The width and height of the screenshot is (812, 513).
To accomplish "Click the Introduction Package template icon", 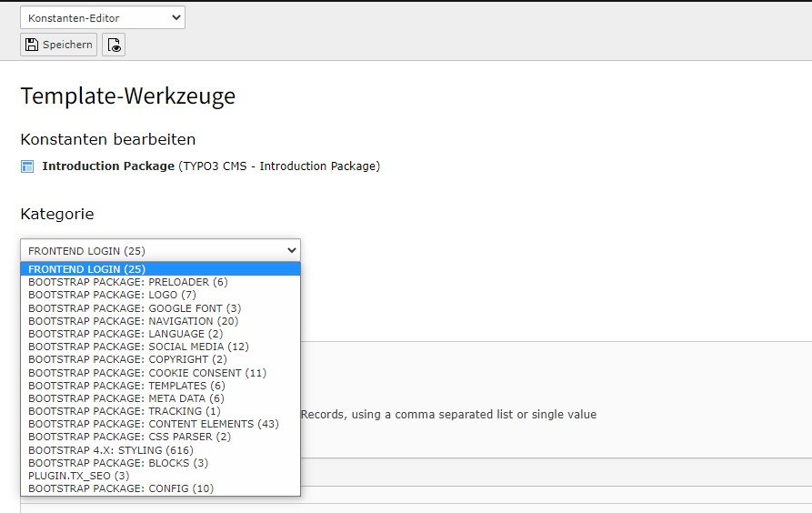I will [27, 166].
